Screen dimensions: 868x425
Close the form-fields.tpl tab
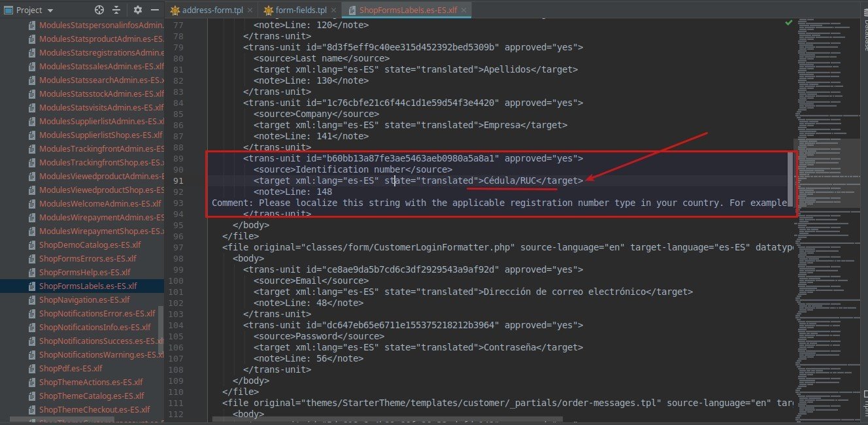pos(334,10)
